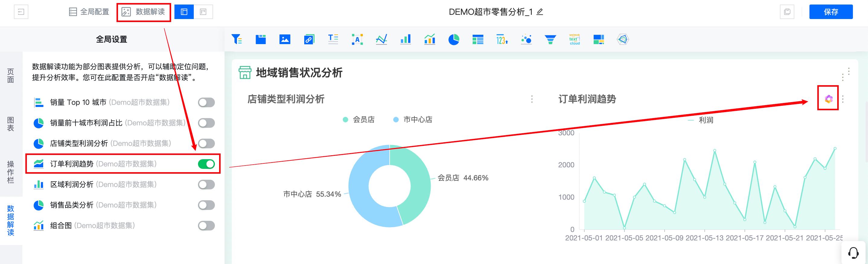Toggle 店铺类型利润分析 switch

(206, 144)
